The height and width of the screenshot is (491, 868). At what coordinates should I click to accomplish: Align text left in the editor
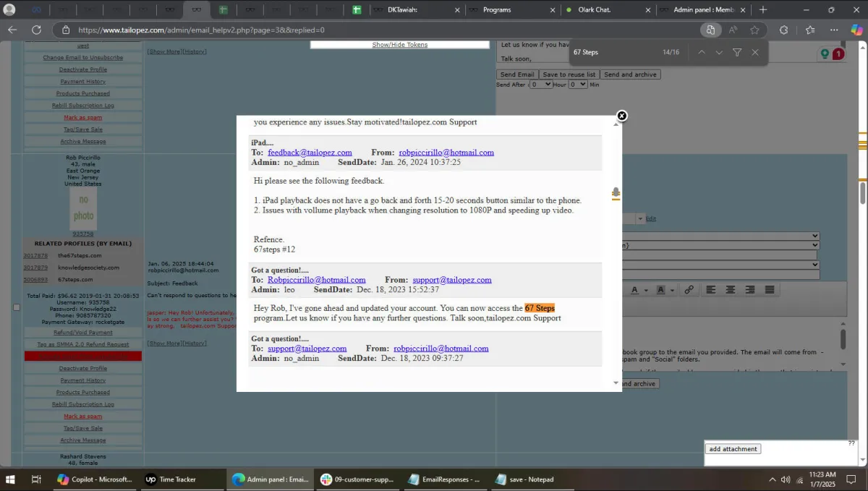[711, 290]
